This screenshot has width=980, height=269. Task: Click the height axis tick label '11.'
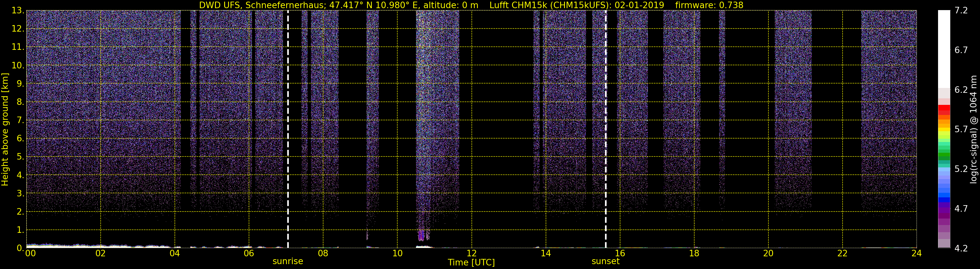point(18,47)
